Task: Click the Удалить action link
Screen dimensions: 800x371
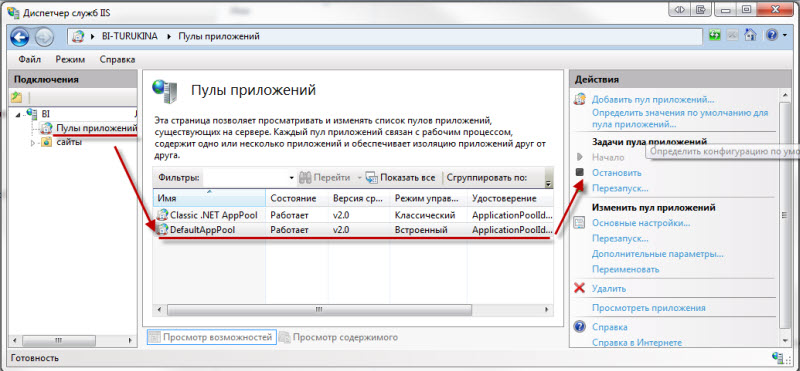Action: point(609,288)
